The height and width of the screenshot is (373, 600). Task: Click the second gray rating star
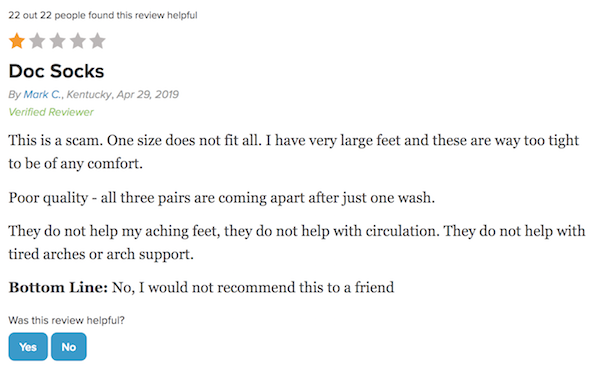click(37, 41)
